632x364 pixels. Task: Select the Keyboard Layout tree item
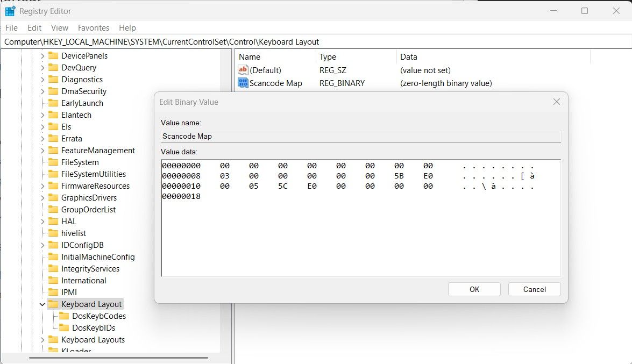coord(91,304)
